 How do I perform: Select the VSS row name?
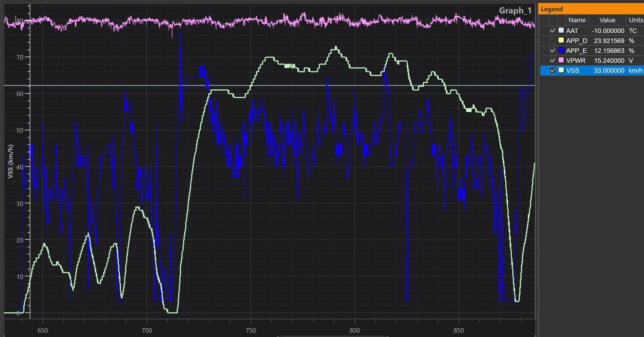pyautogui.click(x=572, y=70)
